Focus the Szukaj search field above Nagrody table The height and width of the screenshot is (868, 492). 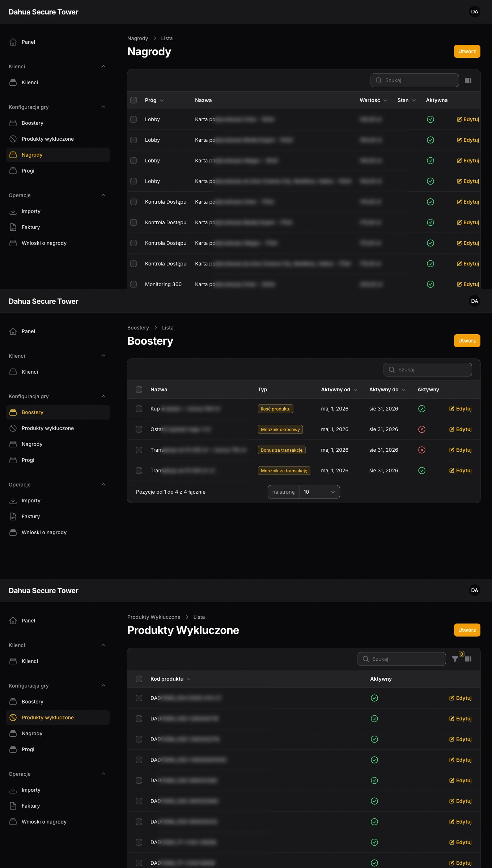[x=415, y=80]
